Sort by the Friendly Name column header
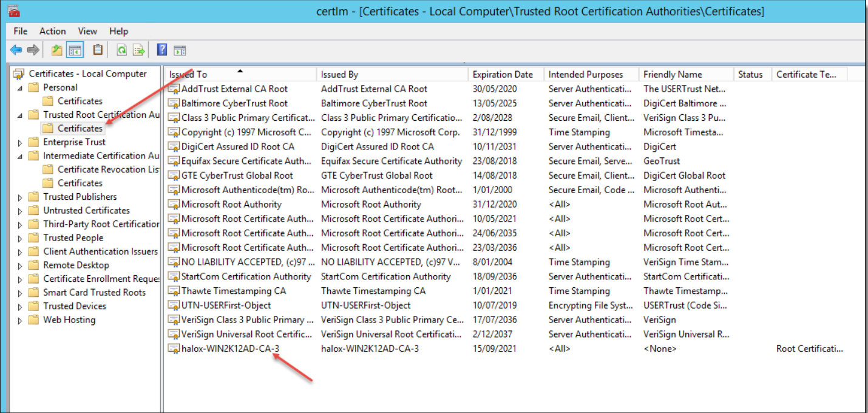The height and width of the screenshot is (413, 868). (x=687, y=74)
